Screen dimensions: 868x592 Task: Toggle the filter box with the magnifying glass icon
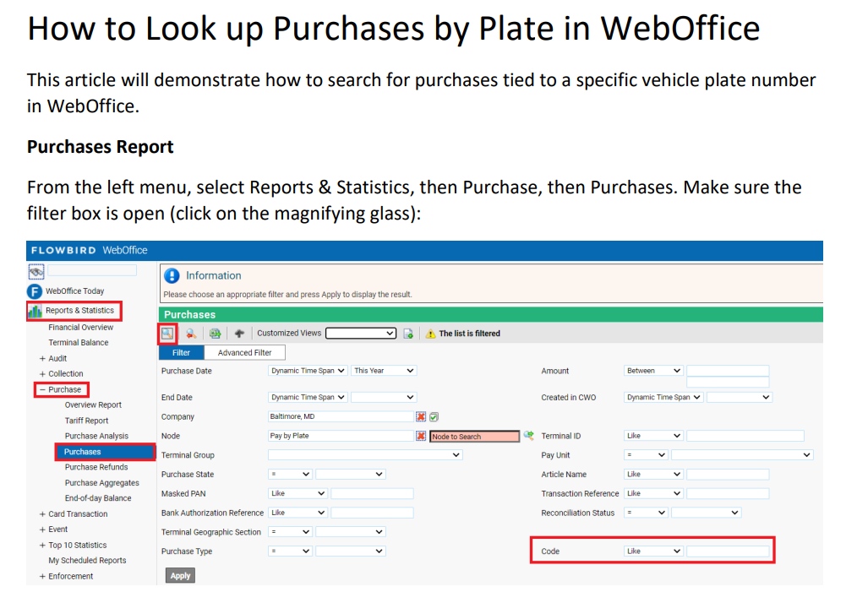click(167, 333)
